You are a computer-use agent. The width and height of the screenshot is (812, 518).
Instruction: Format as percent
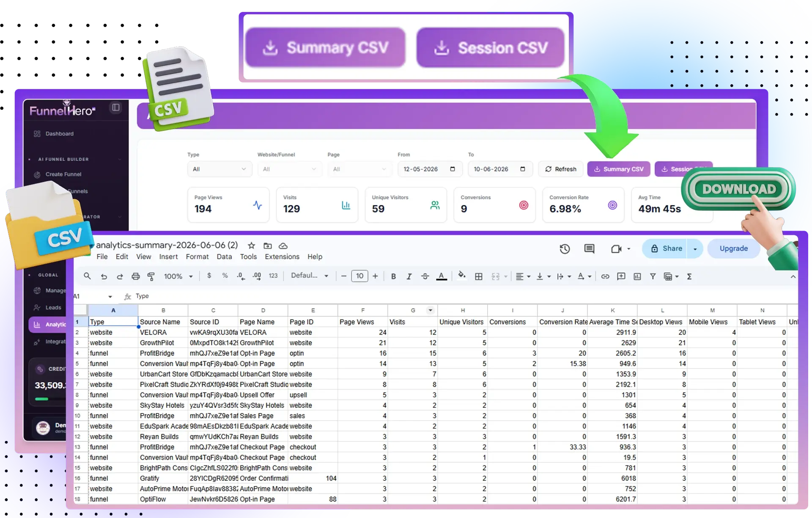click(x=225, y=276)
